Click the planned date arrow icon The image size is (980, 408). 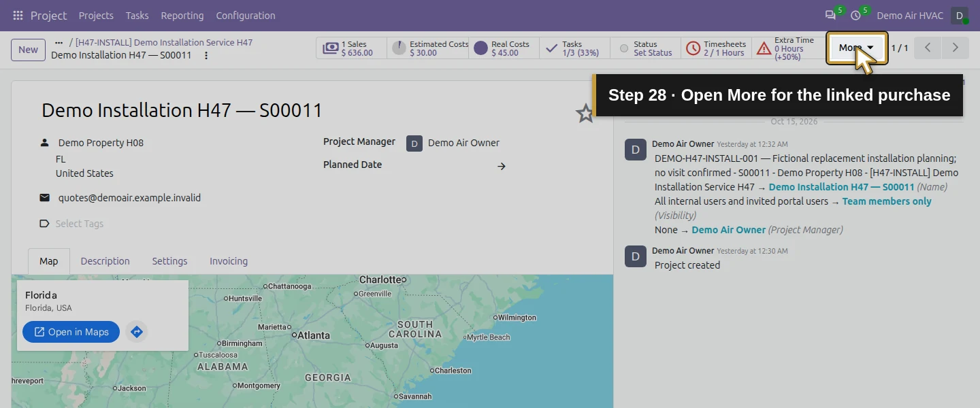(502, 166)
